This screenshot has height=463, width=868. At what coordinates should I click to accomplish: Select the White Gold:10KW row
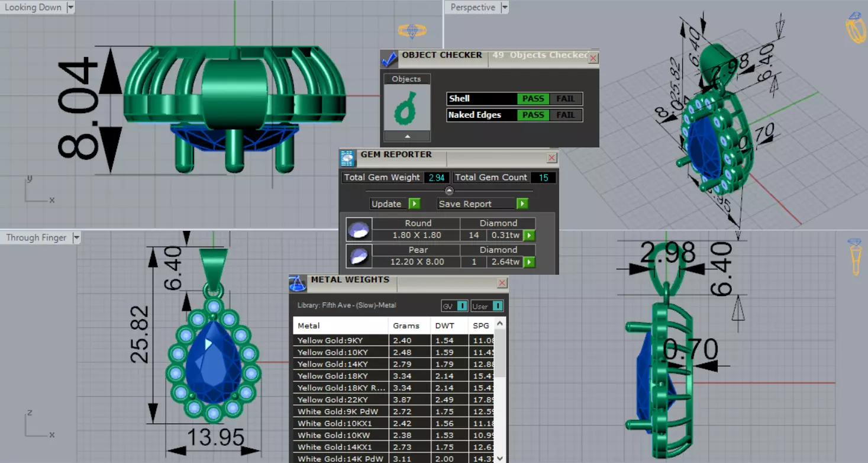click(393, 435)
